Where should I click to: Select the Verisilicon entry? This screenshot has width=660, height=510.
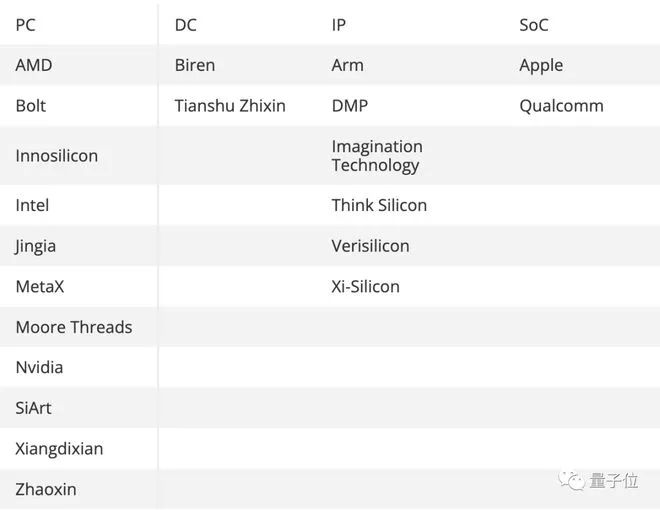coord(370,246)
